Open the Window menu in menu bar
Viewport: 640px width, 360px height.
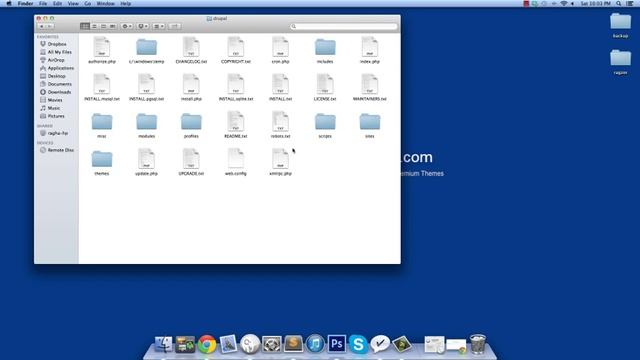[x=105, y=3]
